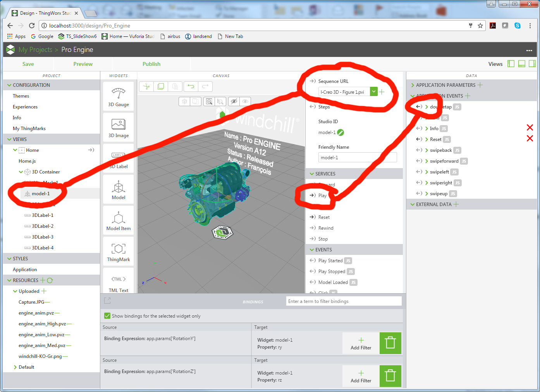Edit Studio ID with pencil icon
Viewport: 540px width, 392px height.
click(x=341, y=132)
